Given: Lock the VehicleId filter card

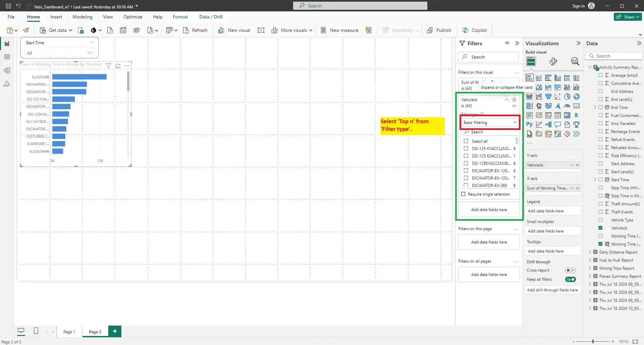Looking at the screenshot, I should click(514, 99).
